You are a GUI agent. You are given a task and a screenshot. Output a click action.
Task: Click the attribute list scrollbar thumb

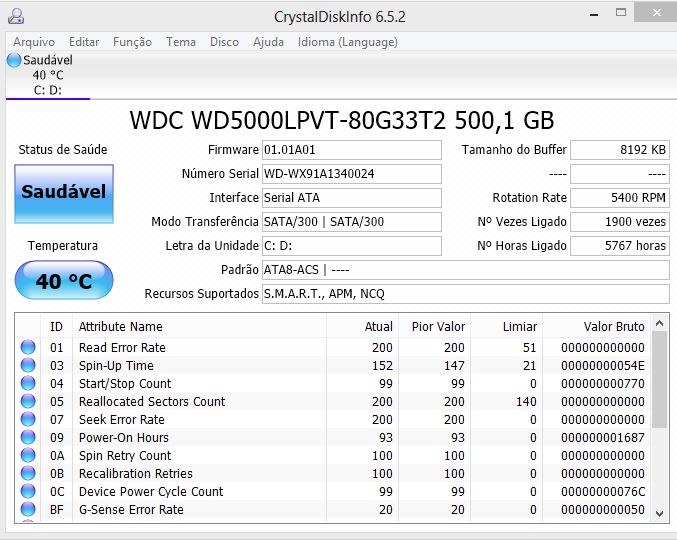point(659,380)
